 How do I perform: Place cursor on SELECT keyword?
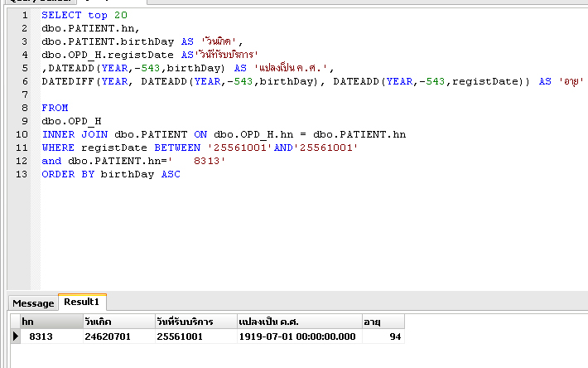(x=61, y=15)
